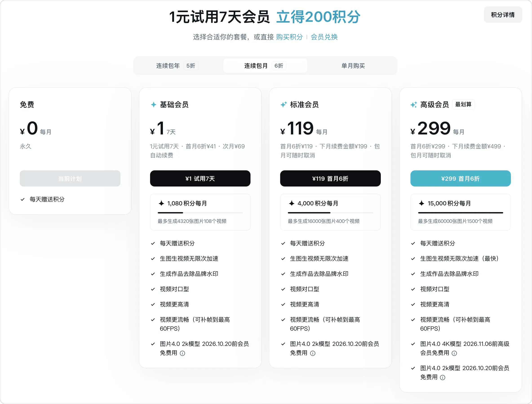Click the text 最多生成16000张图片400个视频
The width and height of the screenshot is (532, 404).
pos(324,221)
